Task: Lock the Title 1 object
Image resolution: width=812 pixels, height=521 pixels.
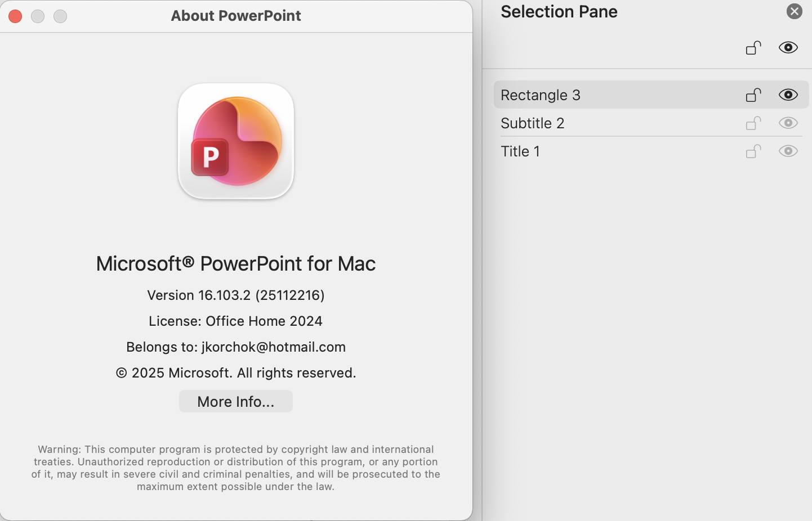Action: [x=753, y=151]
